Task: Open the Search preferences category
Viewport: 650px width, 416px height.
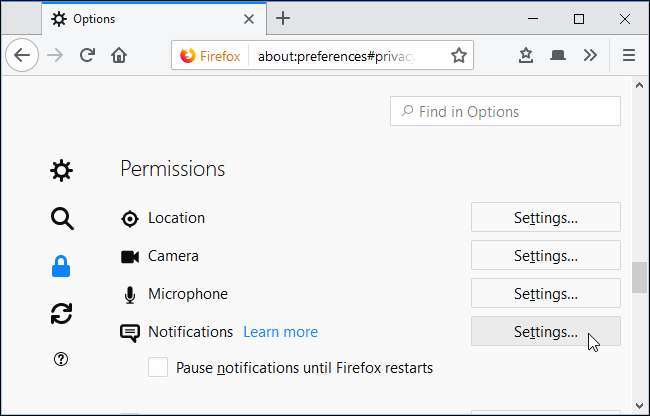Action: pos(61,219)
